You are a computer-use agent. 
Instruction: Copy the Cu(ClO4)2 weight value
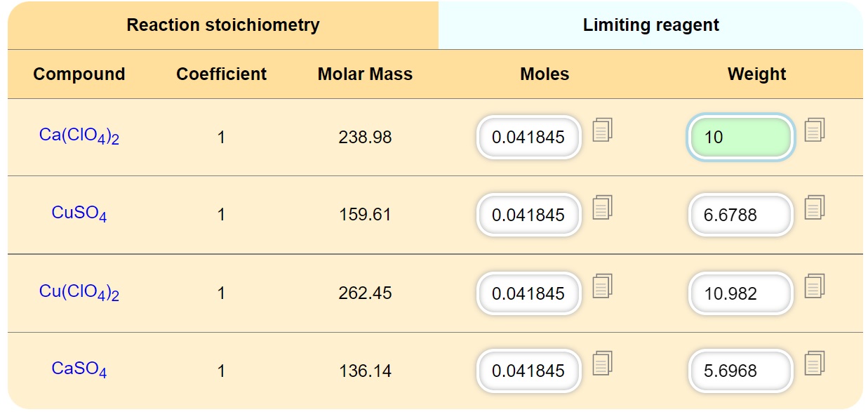814,286
